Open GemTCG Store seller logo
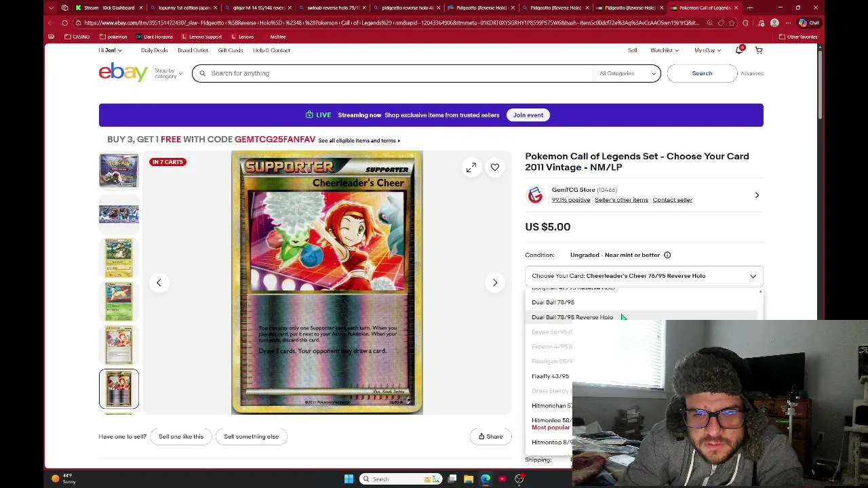Viewport: 868px width, 488px height. (x=535, y=195)
